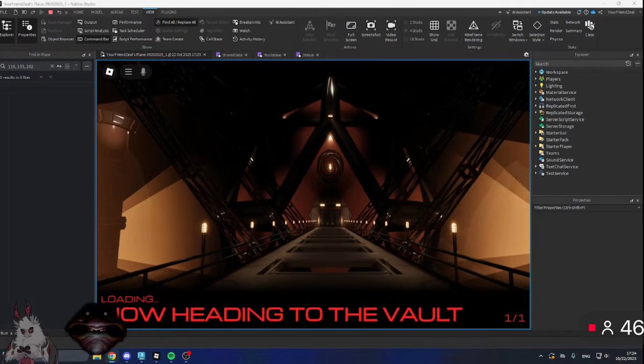Select SoundService in Explorer
The image size is (644, 364).
click(559, 160)
